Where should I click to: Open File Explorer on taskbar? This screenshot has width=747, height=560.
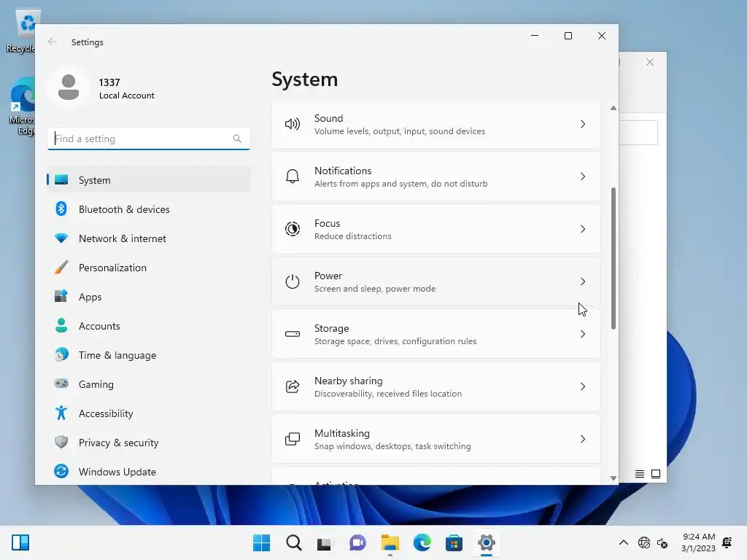click(390, 542)
